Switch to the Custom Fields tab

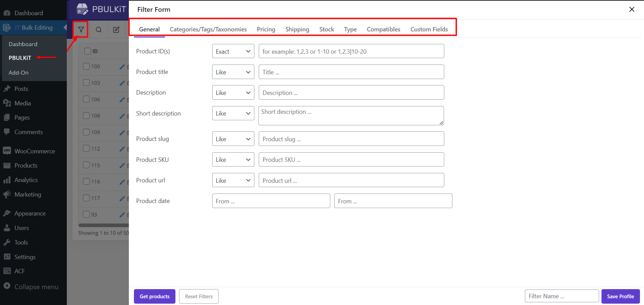coord(429,29)
